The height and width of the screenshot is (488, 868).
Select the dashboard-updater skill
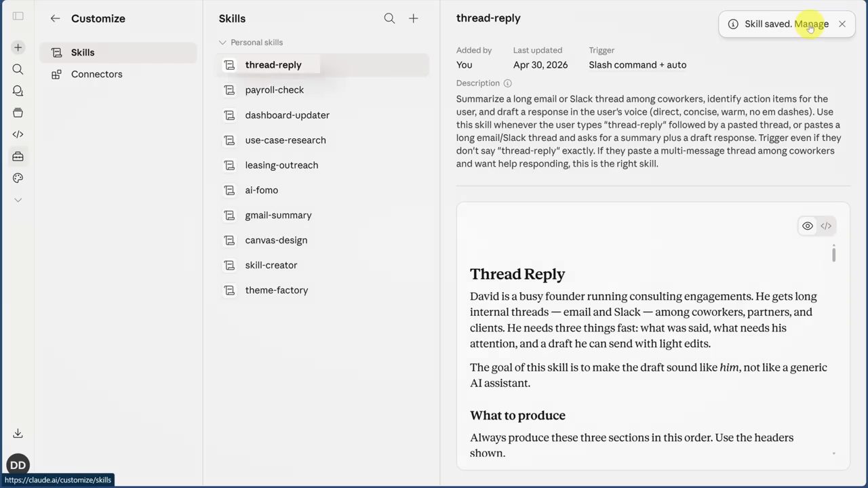coord(323,115)
